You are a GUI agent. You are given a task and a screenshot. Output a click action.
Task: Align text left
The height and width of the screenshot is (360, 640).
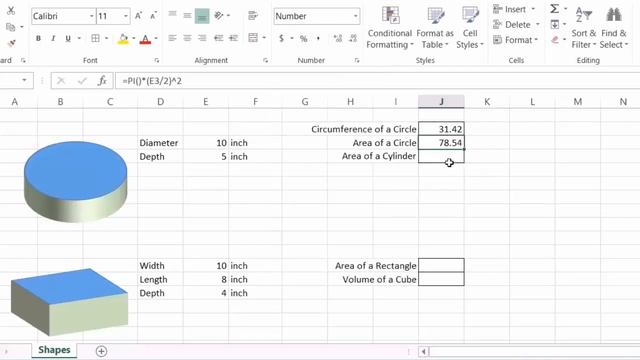[x=173, y=38]
